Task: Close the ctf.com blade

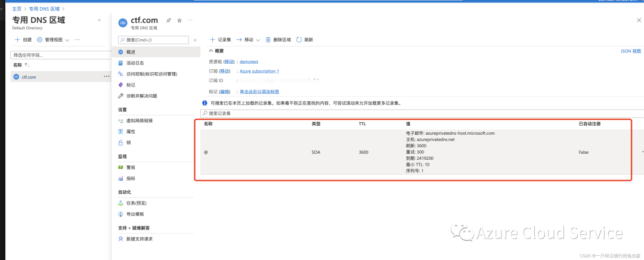Action: coord(638,20)
